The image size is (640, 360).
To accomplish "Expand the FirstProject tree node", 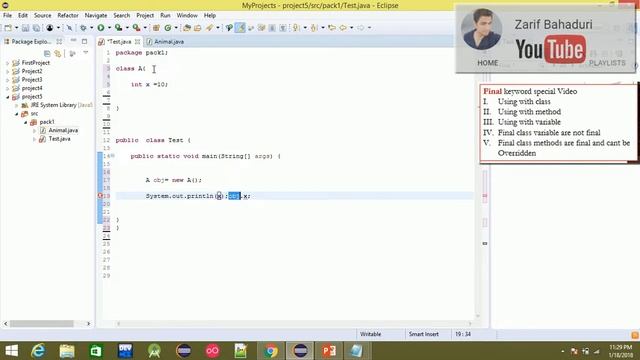I will click(x=7, y=63).
